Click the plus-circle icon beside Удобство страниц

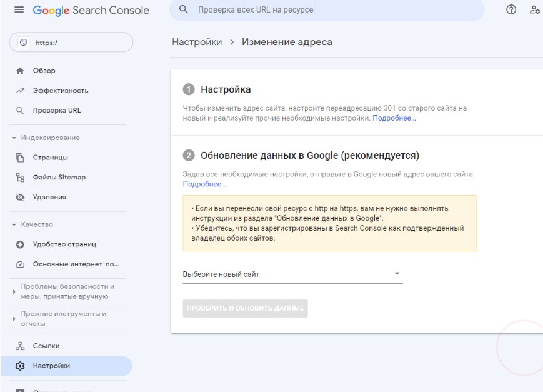(x=20, y=244)
